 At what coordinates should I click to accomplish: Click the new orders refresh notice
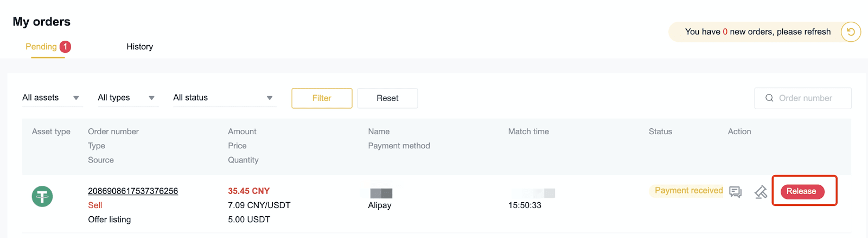point(757,32)
